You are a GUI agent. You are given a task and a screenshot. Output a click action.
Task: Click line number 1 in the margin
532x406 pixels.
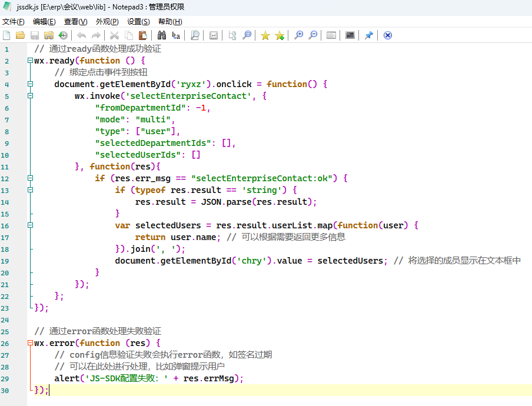[x=7, y=49]
